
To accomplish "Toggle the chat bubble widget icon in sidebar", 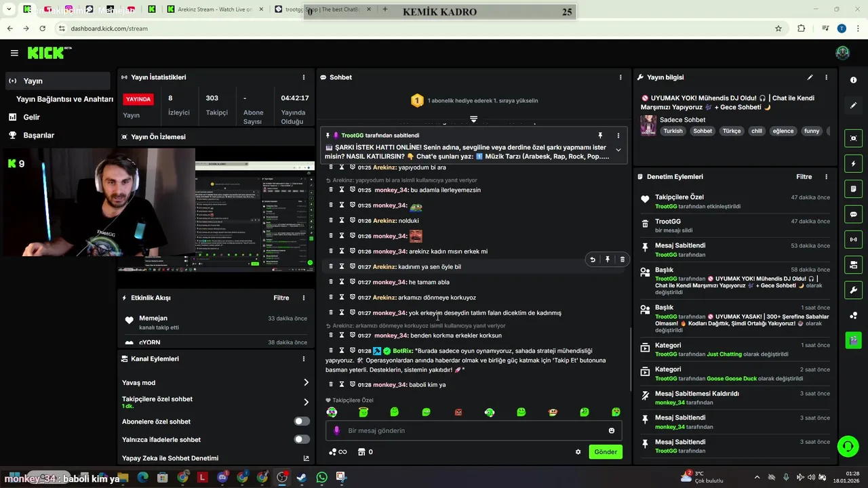I will coord(853,214).
